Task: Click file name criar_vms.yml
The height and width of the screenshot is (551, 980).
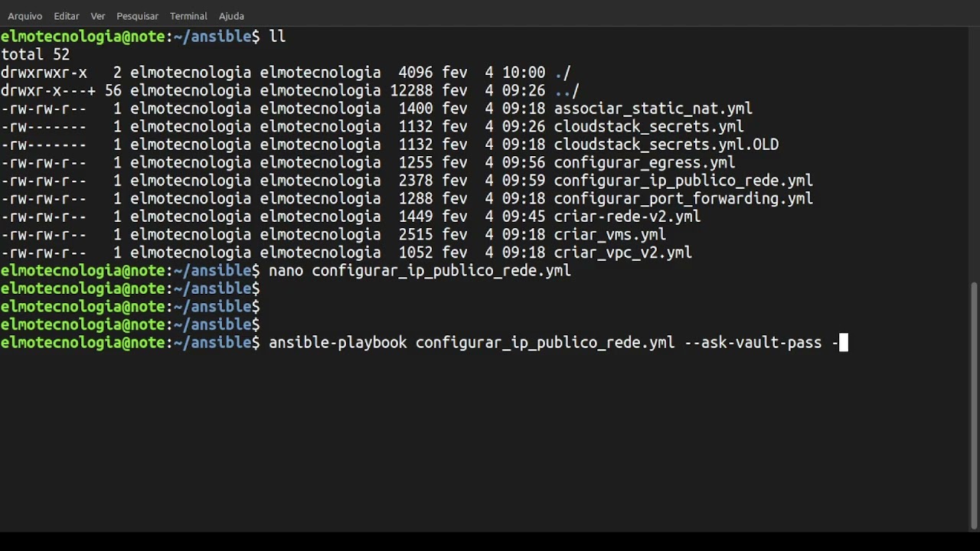Action: point(610,234)
